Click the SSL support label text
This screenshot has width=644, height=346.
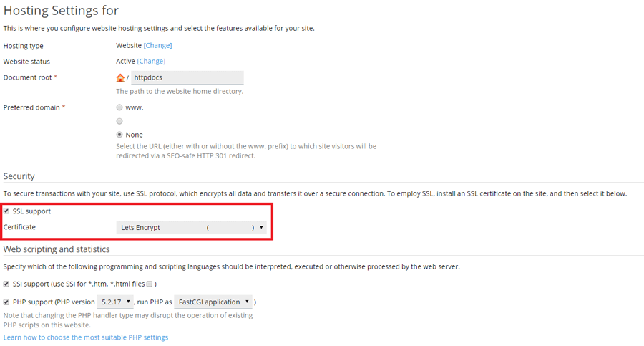pyautogui.click(x=31, y=211)
